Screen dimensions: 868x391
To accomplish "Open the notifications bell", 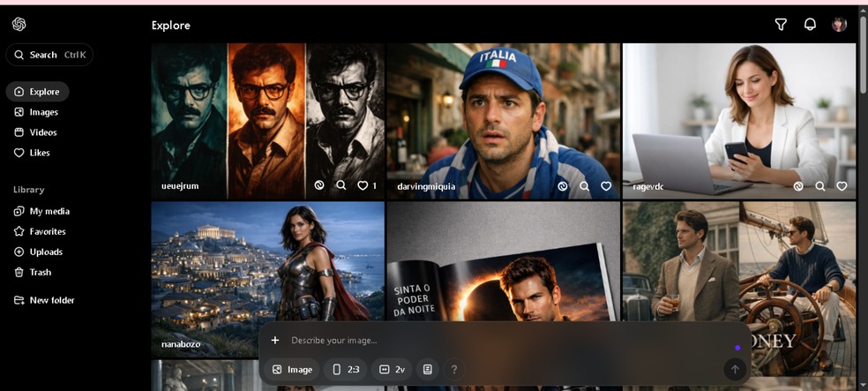I will click(810, 25).
